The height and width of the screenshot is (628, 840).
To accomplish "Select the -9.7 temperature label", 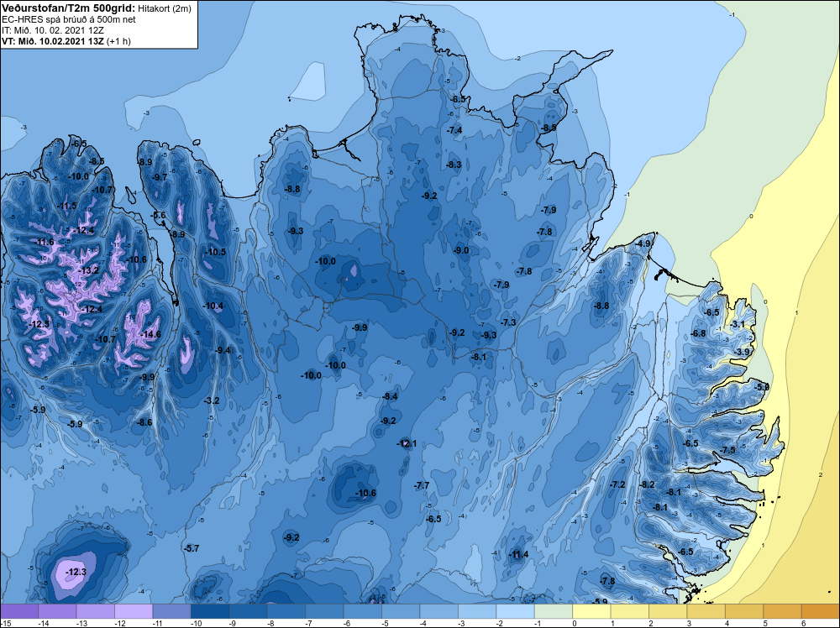I will [160, 176].
